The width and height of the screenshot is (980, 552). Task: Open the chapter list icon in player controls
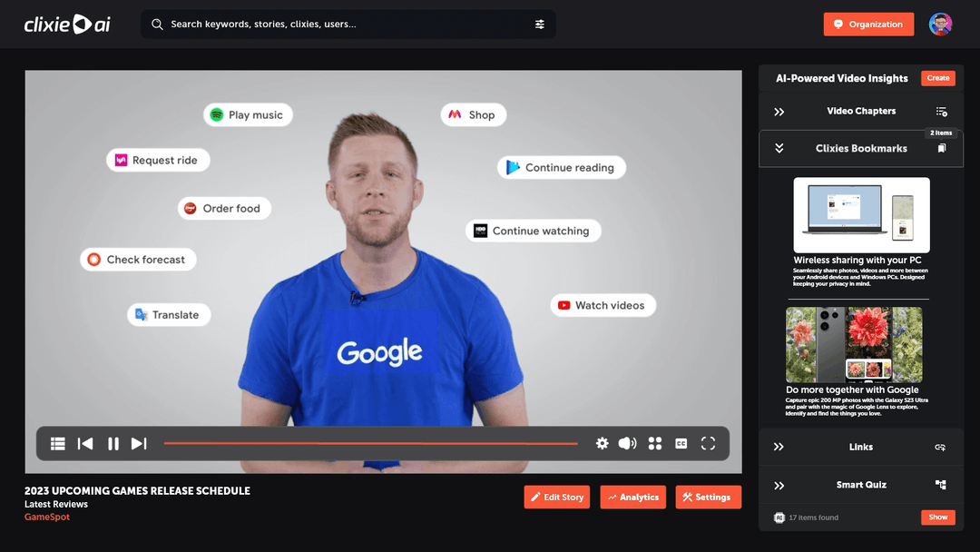57,443
